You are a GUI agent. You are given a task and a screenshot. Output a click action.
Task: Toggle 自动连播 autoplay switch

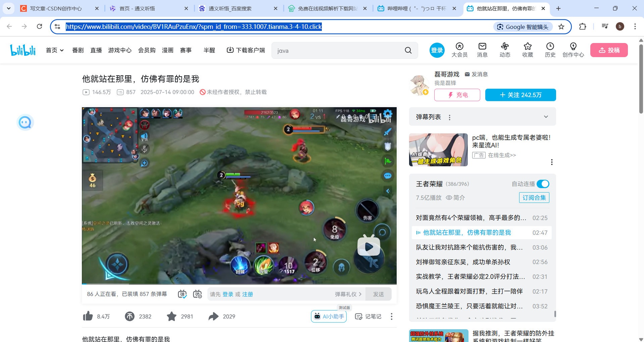543,184
